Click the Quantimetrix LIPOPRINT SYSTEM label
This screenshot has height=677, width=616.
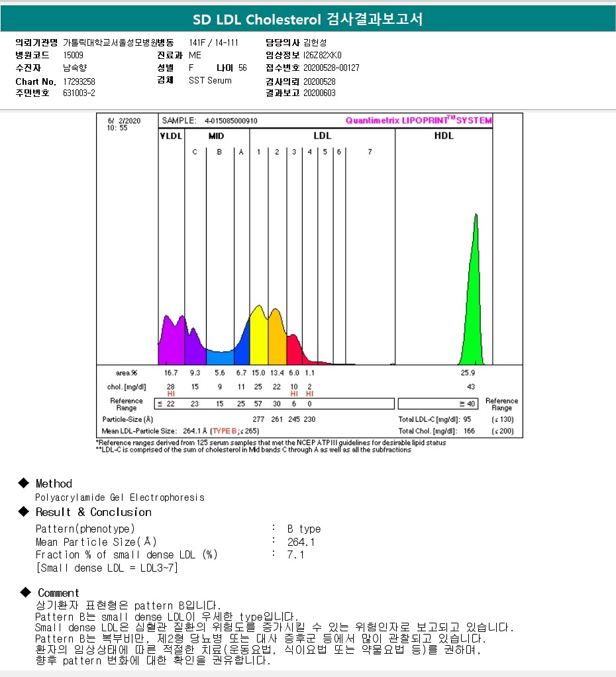click(419, 121)
